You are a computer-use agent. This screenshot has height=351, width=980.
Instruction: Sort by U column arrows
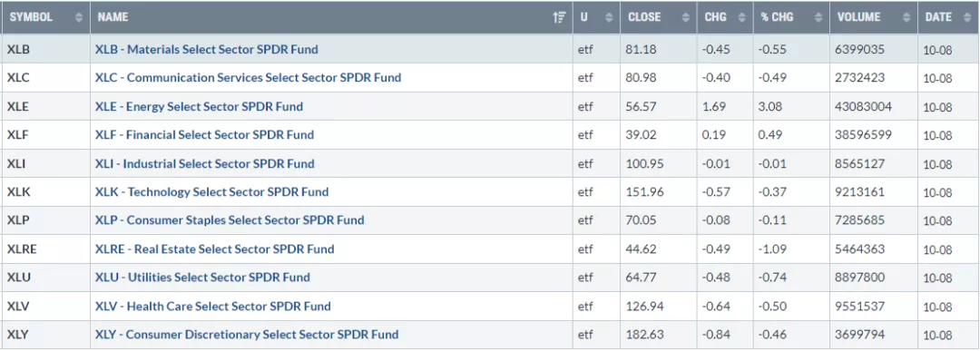point(609,17)
